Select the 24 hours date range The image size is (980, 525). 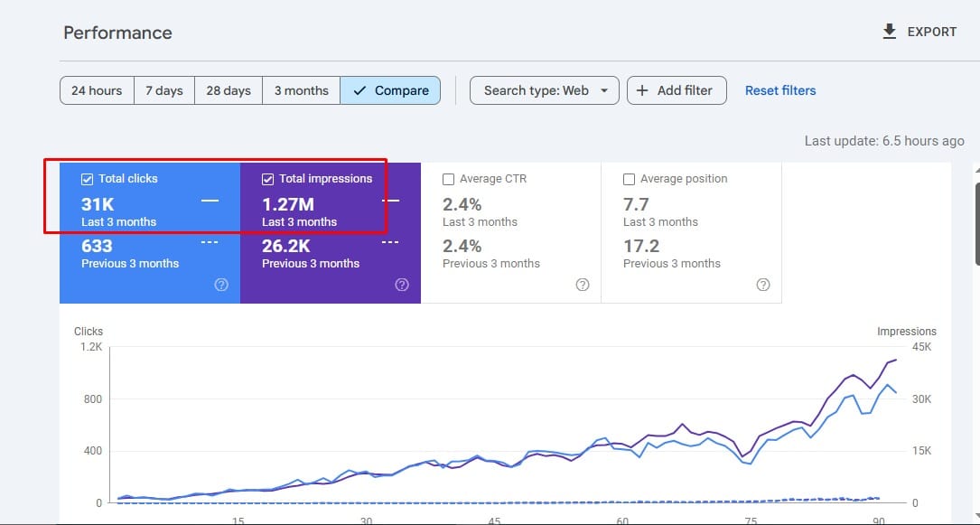97,90
